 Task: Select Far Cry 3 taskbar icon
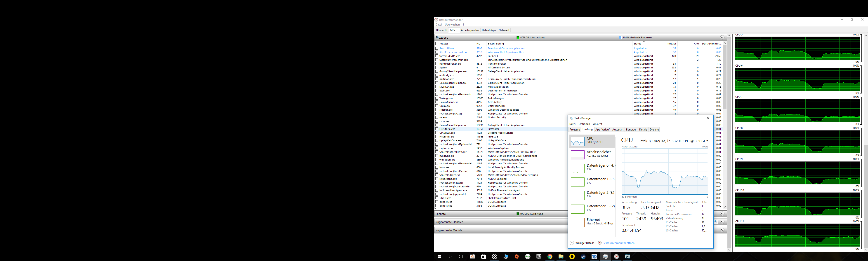point(627,257)
